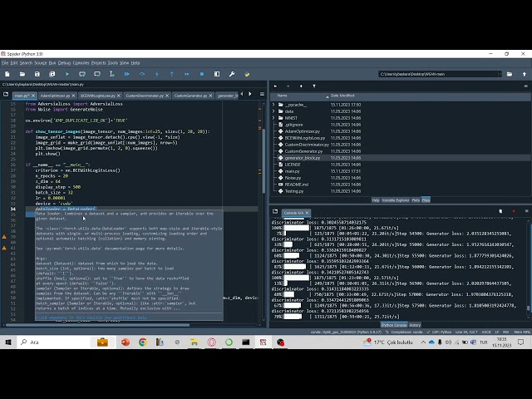Close the main.py editor tab
This screenshot has width=532, height=399.
[33, 96]
